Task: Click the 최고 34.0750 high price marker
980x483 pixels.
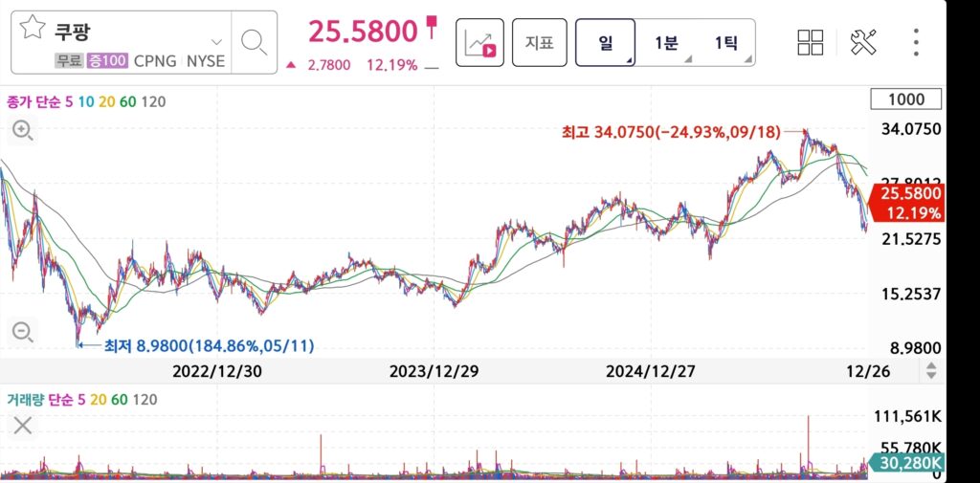Action: coord(671,132)
